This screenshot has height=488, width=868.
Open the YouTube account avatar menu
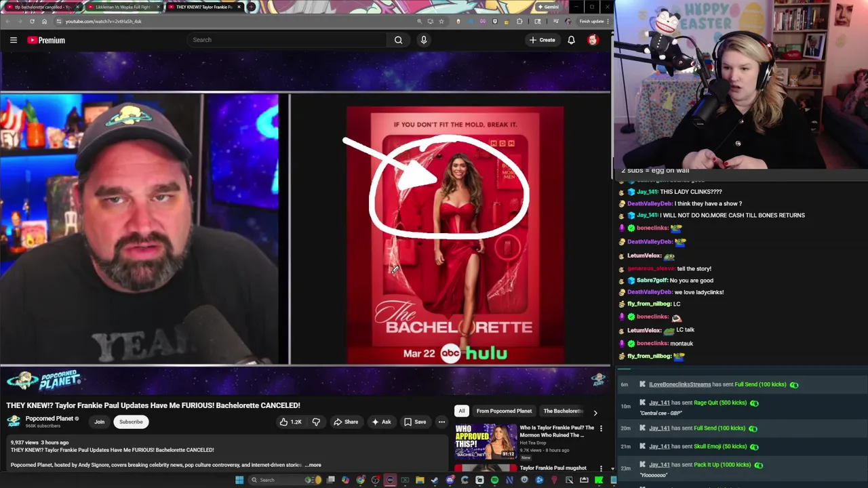(x=593, y=40)
